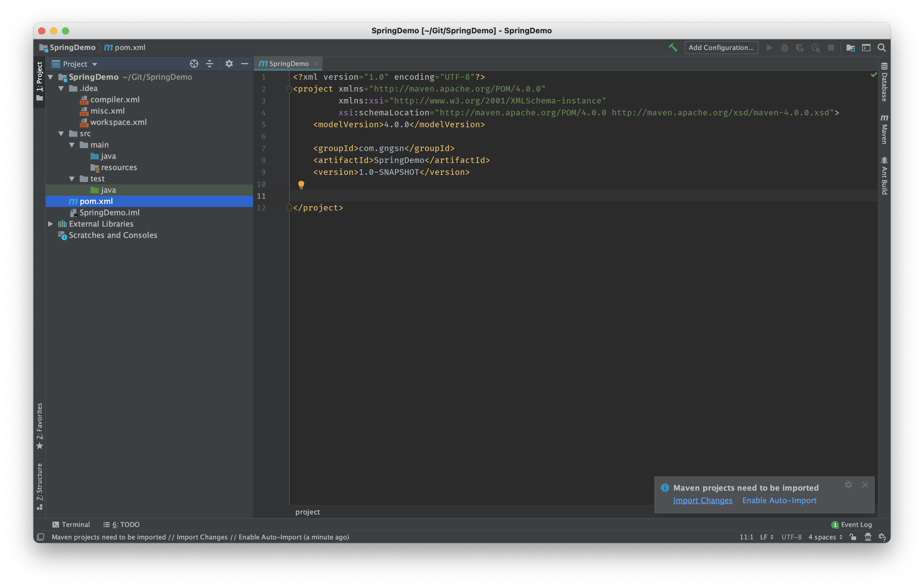The width and height of the screenshot is (924, 587).
Task: Toggle tool window bars icon at bottom-left corner
Action: 41,537
